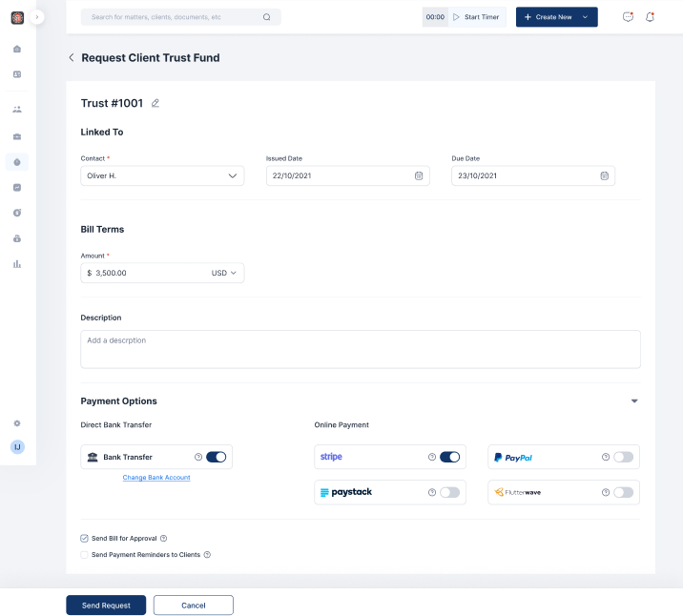Check Send Payment Reminders to Clients
The image size is (683, 616).
tap(85, 554)
